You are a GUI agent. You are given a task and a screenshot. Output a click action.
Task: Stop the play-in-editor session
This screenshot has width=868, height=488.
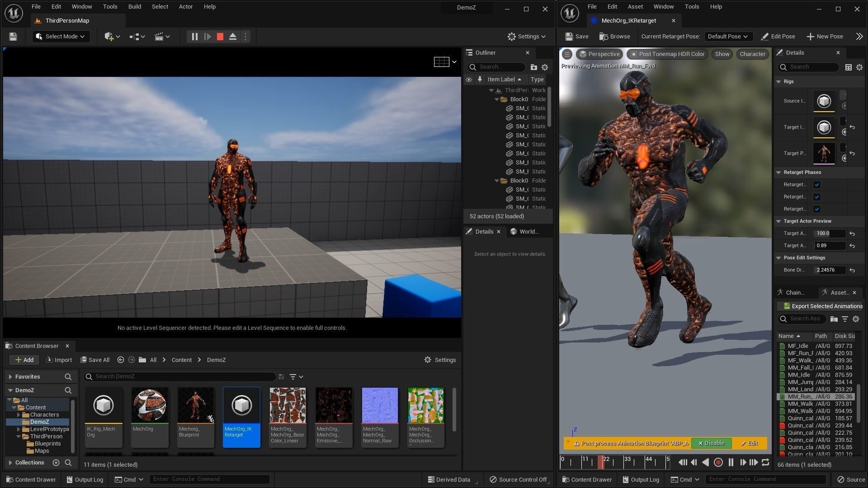tap(220, 37)
